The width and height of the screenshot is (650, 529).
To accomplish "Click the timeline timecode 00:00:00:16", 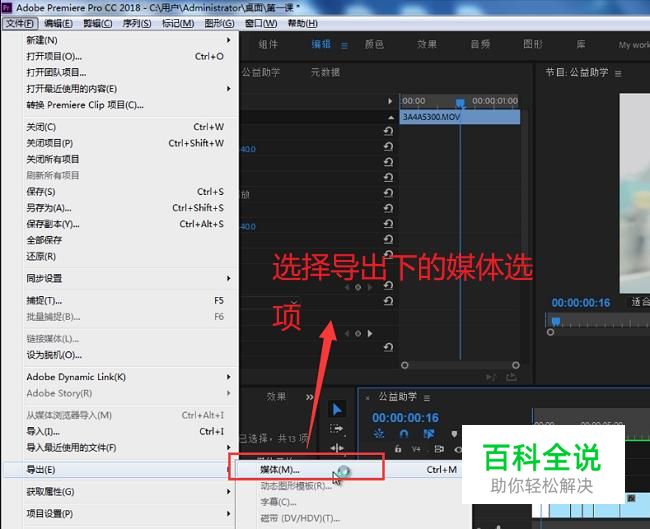I will [405, 418].
